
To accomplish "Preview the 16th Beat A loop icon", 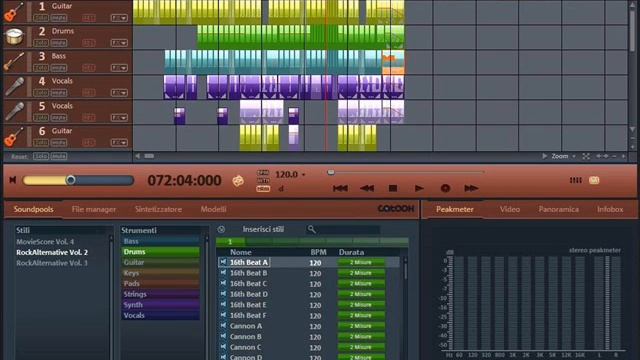I will [223, 262].
